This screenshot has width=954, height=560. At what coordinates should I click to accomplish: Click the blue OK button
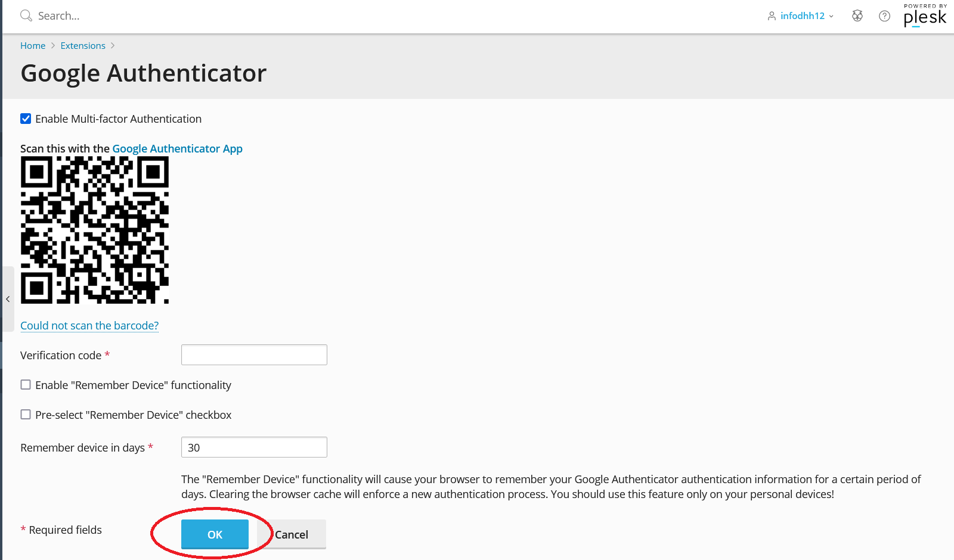pos(215,534)
